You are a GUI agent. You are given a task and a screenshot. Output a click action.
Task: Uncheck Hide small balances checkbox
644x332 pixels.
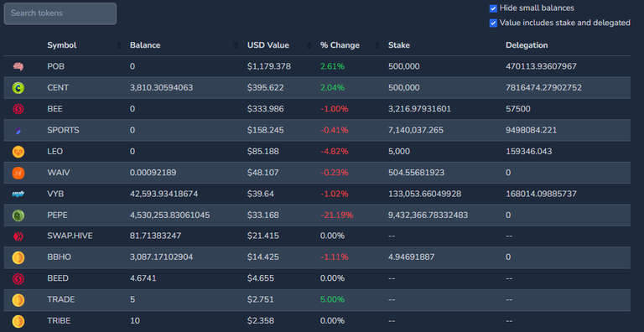click(493, 8)
